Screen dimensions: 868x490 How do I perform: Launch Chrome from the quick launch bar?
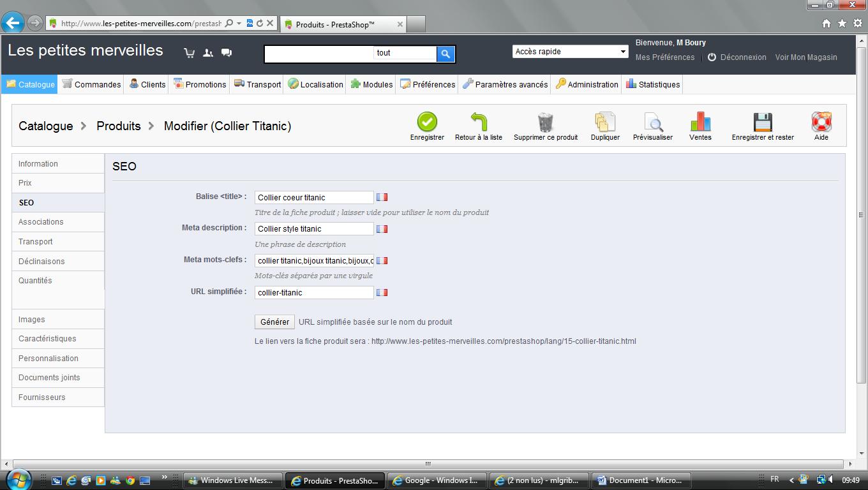pos(130,480)
